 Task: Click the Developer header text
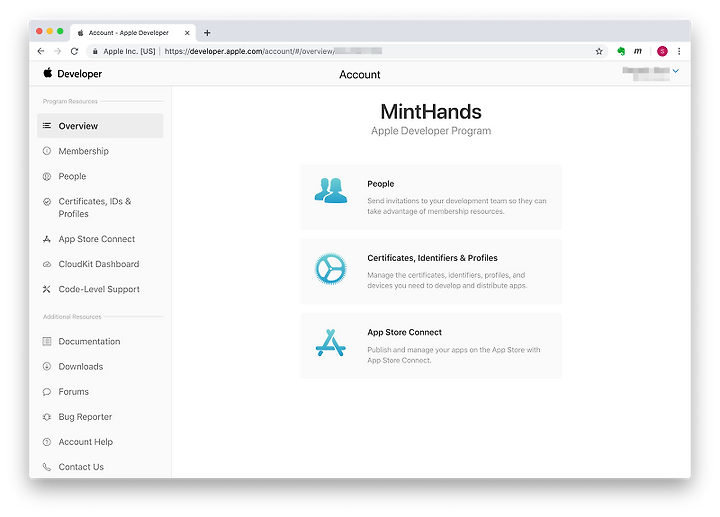(x=79, y=74)
